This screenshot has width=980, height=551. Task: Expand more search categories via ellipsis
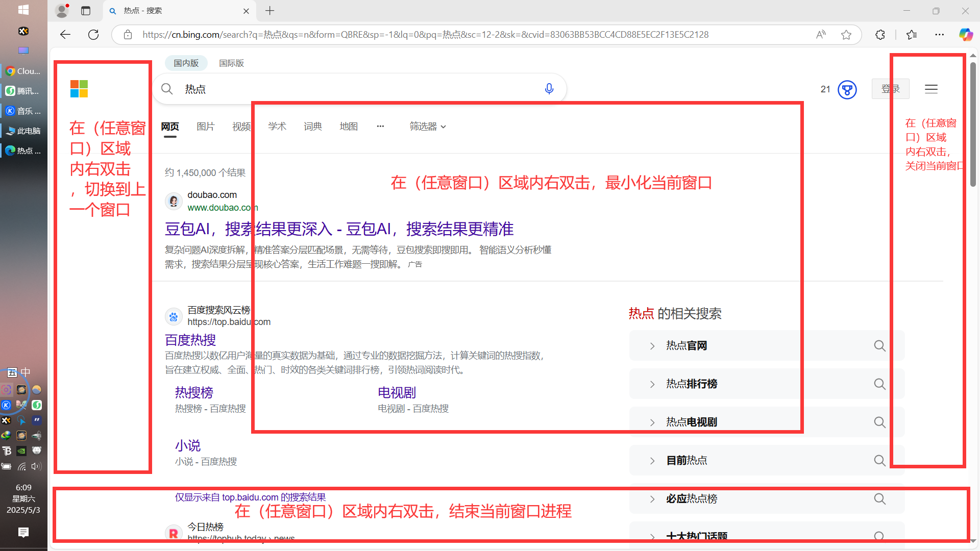point(380,126)
